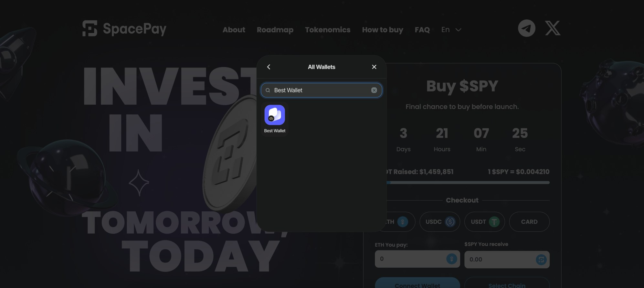Click the ETH You pay amount field

[417, 259]
